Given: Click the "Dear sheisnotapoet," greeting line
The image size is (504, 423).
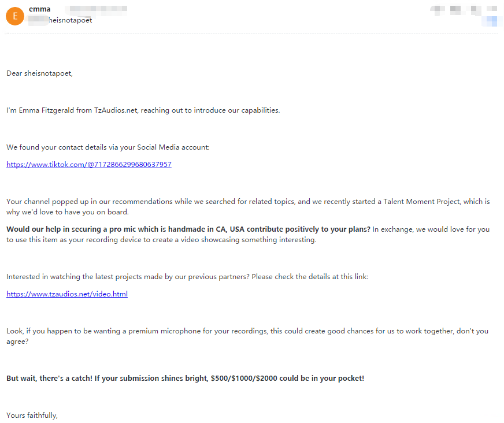Looking at the screenshot, I should (40, 73).
